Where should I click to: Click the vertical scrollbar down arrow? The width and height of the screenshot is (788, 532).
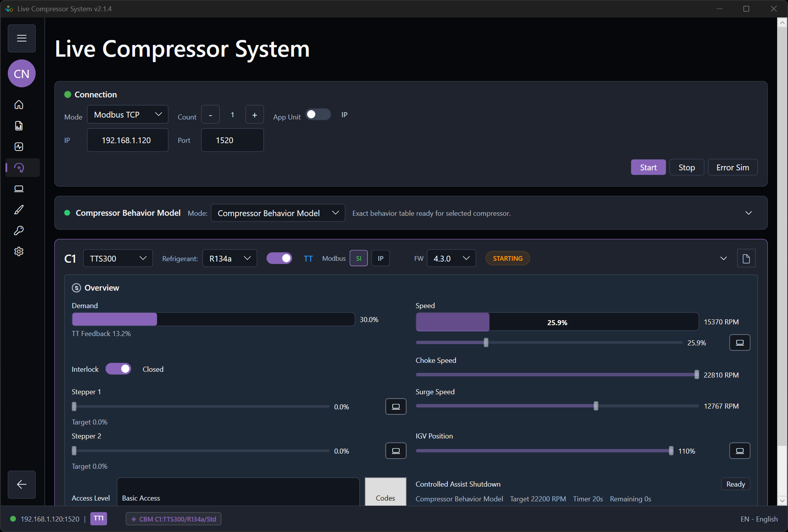point(782,501)
